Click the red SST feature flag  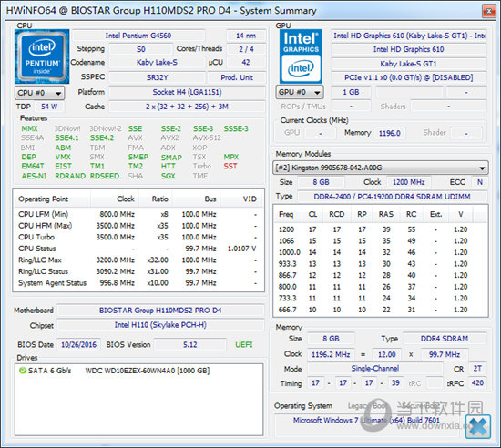(230, 166)
